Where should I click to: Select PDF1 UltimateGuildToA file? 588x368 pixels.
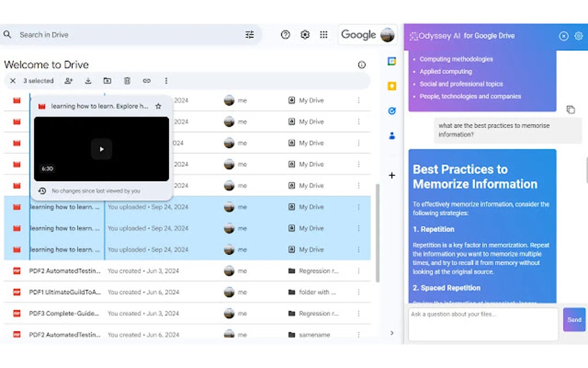pos(65,292)
